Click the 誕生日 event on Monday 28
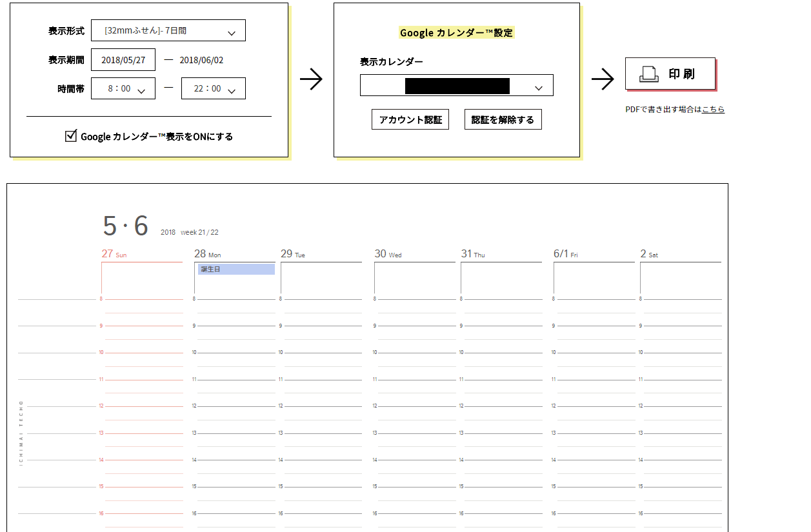 pyautogui.click(x=236, y=270)
